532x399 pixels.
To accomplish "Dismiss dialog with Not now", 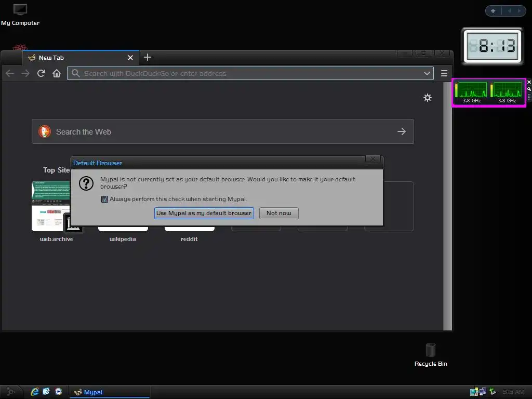I will pyautogui.click(x=279, y=213).
